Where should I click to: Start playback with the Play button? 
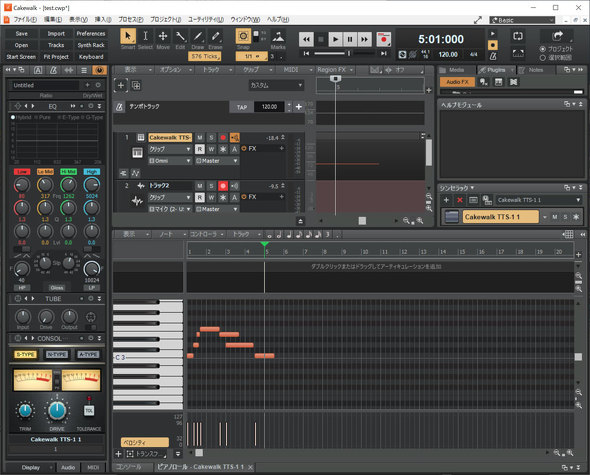pyautogui.click(x=335, y=39)
